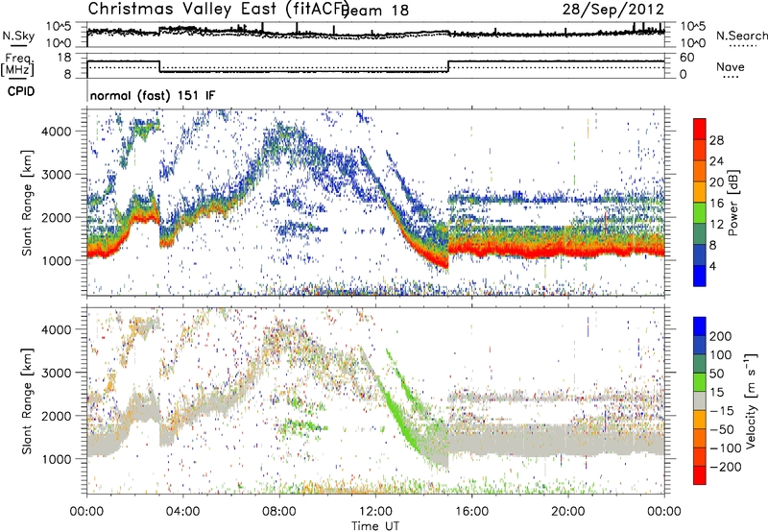Click the "4" power colorbar label
768x532 pixels.
point(712,267)
